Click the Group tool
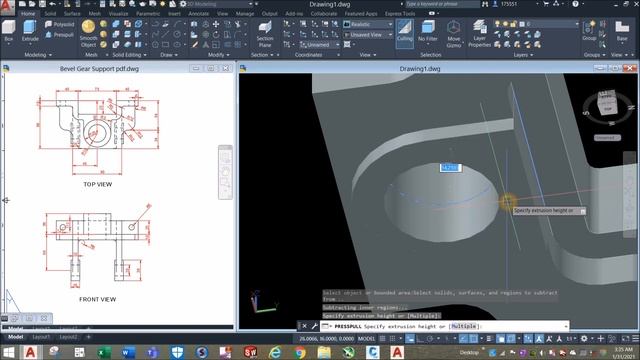Viewport: 640px width, 360px height. pyautogui.click(x=589, y=31)
